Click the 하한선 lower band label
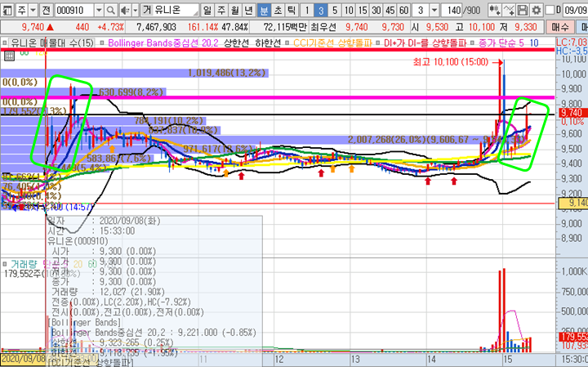The height and width of the screenshot is (367, 588). (x=268, y=43)
